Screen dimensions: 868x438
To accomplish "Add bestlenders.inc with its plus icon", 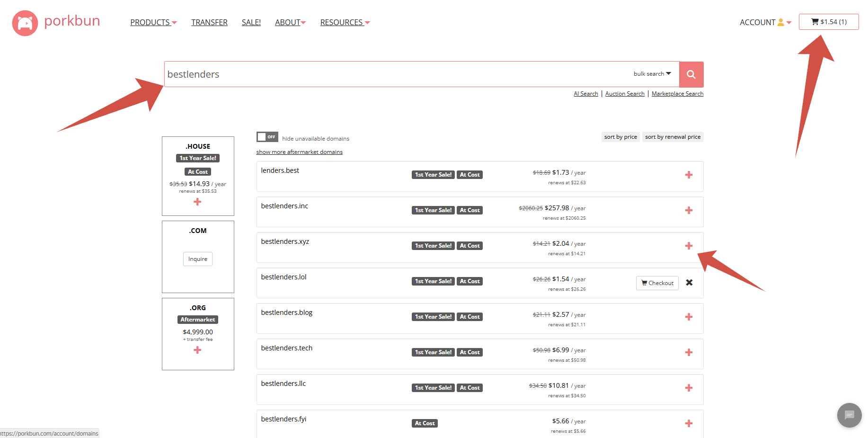I will coord(689,210).
